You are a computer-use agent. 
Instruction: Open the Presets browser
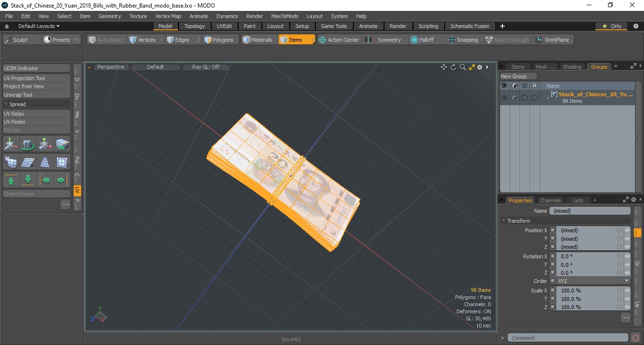[62, 40]
